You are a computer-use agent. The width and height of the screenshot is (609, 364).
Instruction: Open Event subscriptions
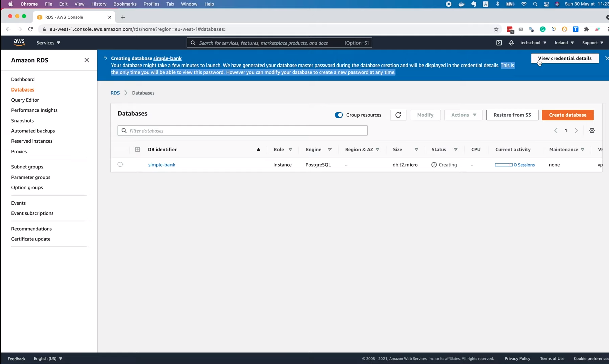point(32,213)
